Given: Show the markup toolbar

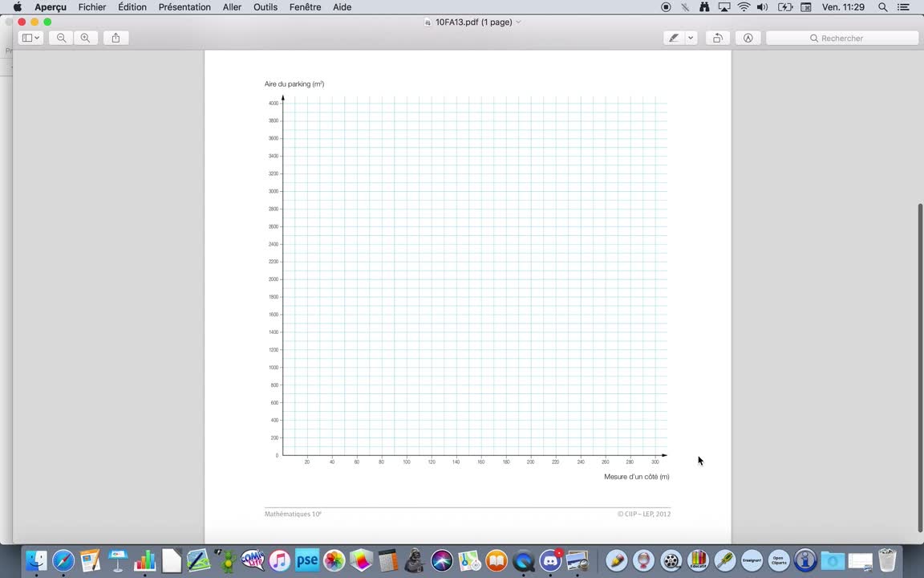Looking at the screenshot, I should [748, 38].
